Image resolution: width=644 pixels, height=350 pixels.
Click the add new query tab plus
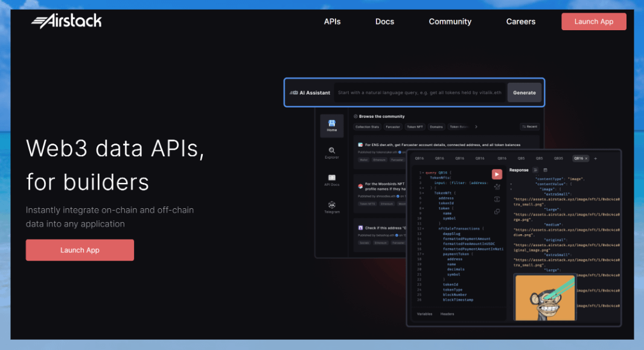point(596,158)
